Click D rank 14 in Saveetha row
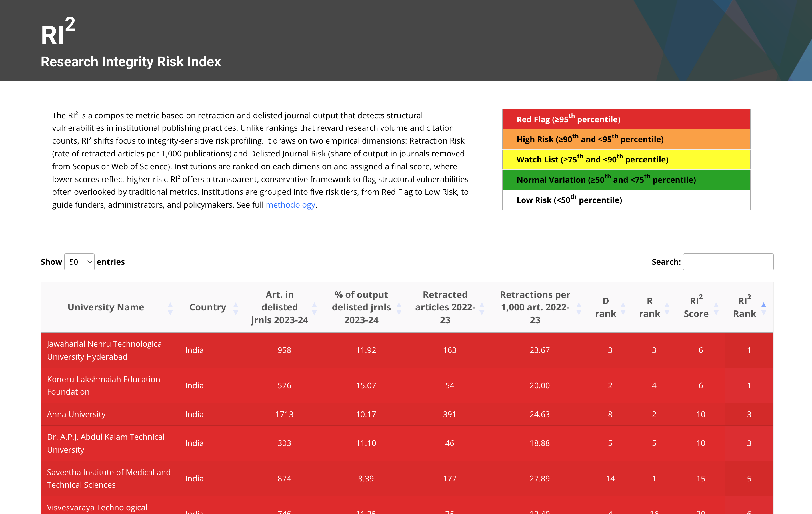 610,478
